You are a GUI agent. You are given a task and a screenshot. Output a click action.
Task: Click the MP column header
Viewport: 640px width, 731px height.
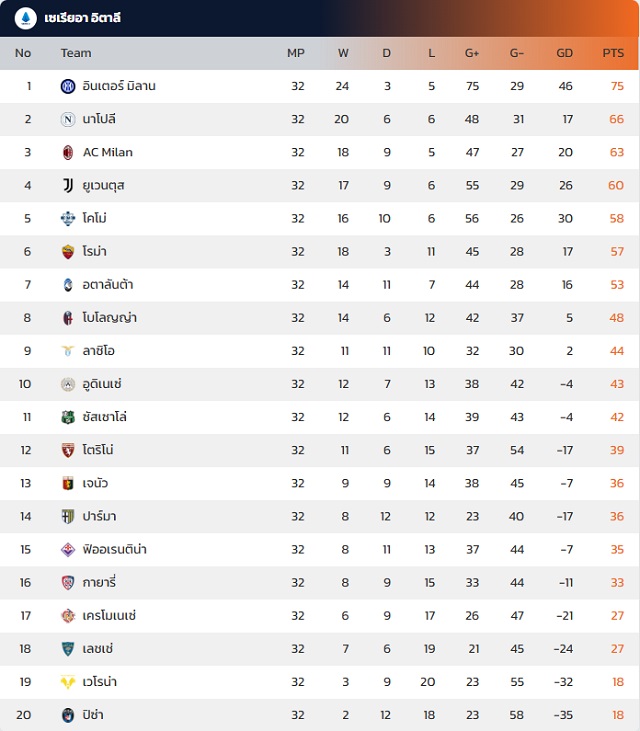tap(296, 53)
